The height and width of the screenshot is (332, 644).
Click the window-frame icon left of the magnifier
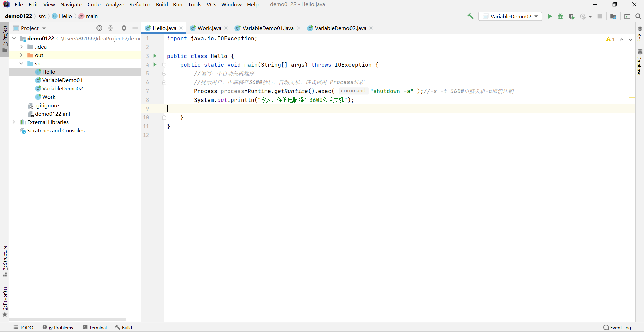tap(627, 16)
